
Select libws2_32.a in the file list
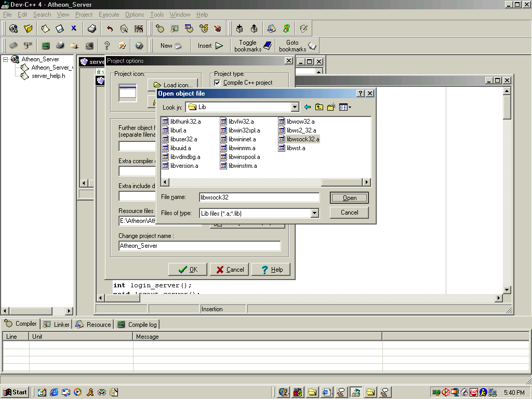pyautogui.click(x=301, y=130)
